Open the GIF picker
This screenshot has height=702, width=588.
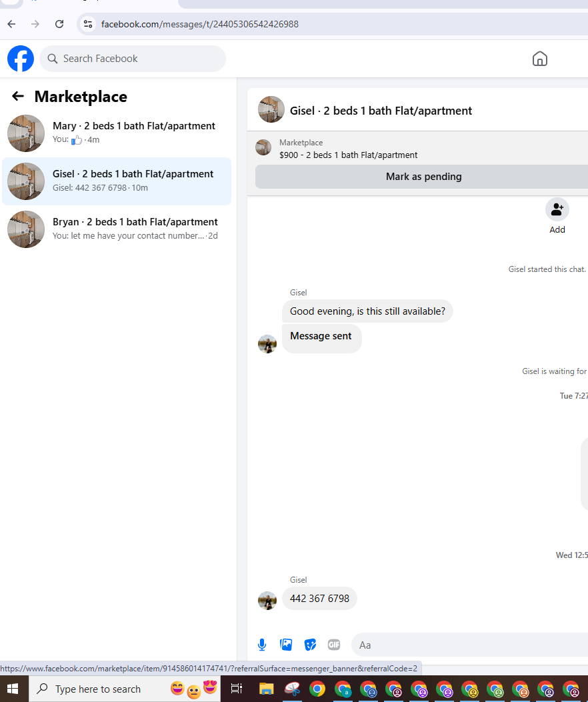click(x=333, y=645)
